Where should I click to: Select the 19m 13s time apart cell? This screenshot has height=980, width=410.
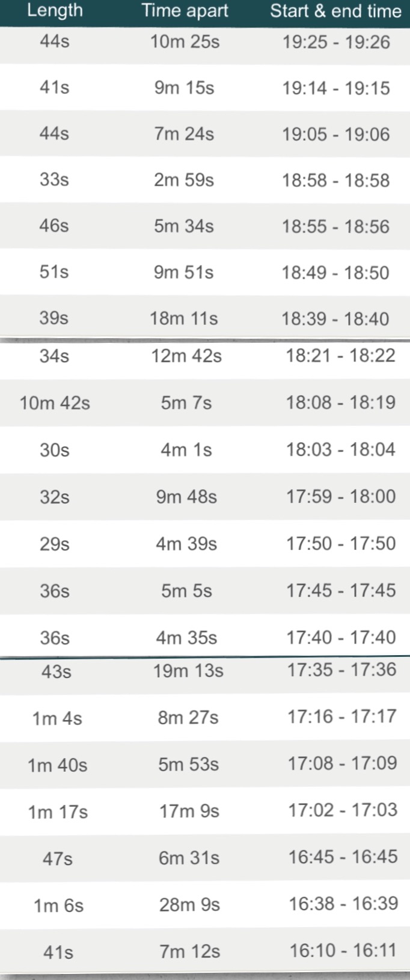click(188, 671)
